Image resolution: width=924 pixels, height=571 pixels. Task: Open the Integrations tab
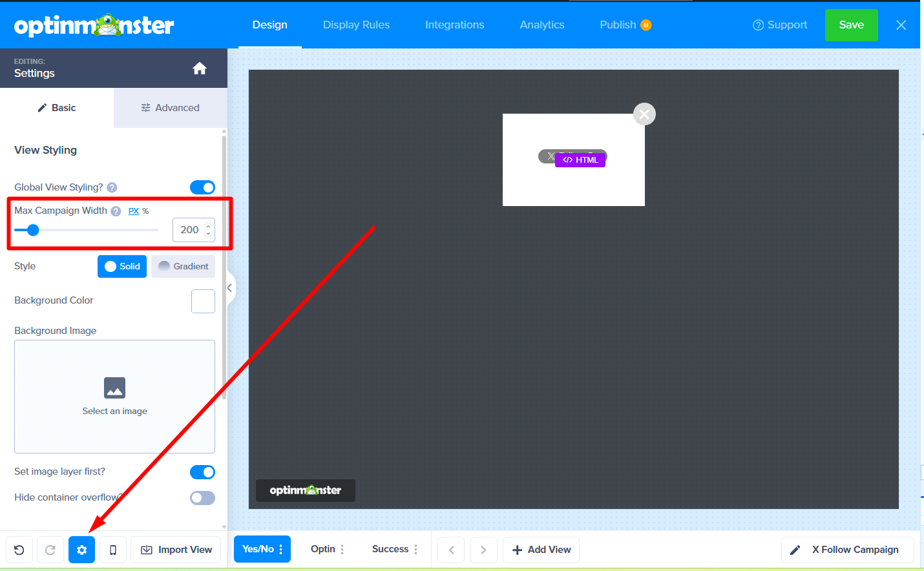[455, 25]
